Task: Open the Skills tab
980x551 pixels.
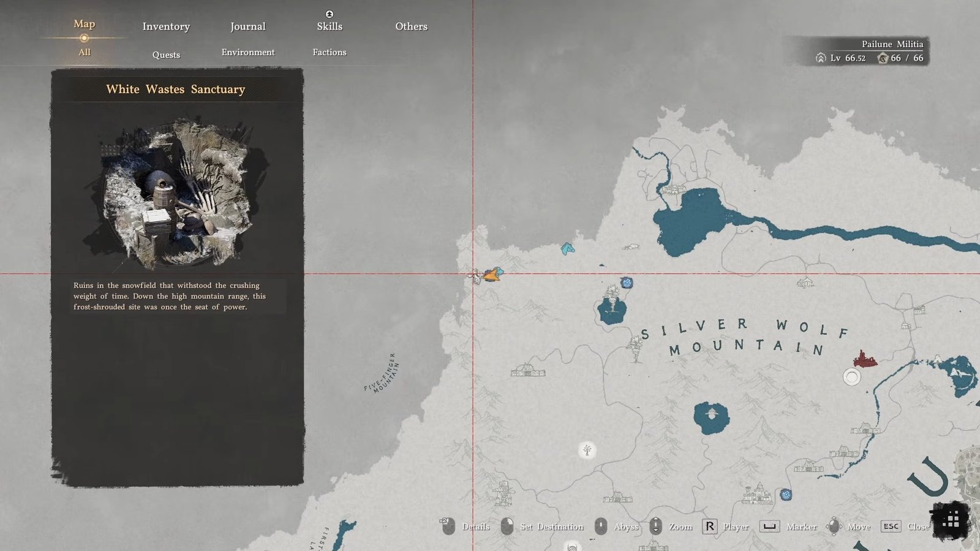Action: pyautogui.click(x=330, y=26)
